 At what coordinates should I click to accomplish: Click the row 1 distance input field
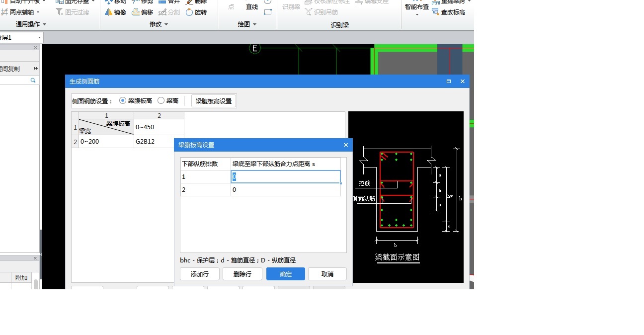click(x=286, y=176)
